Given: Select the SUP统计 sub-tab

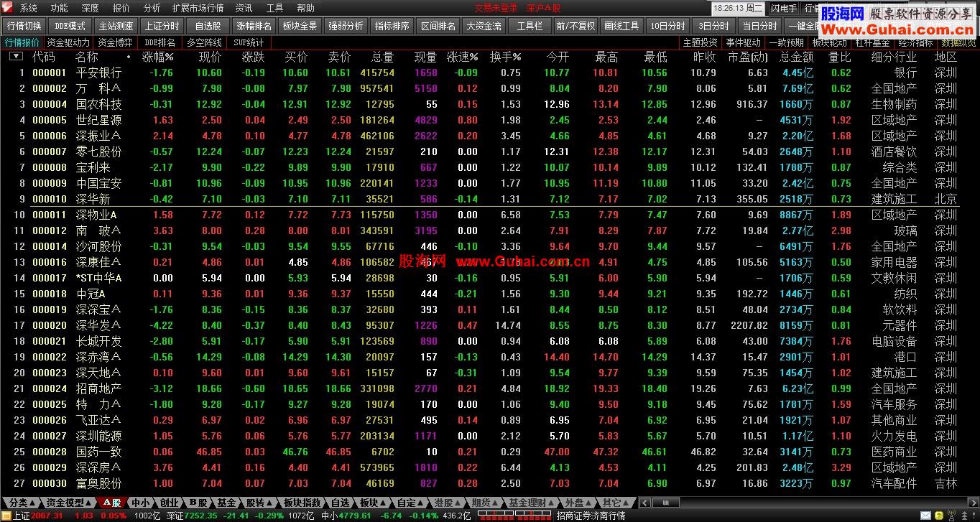Looking at the screenshot, I should pyautogui.click(x=249, y=42).
